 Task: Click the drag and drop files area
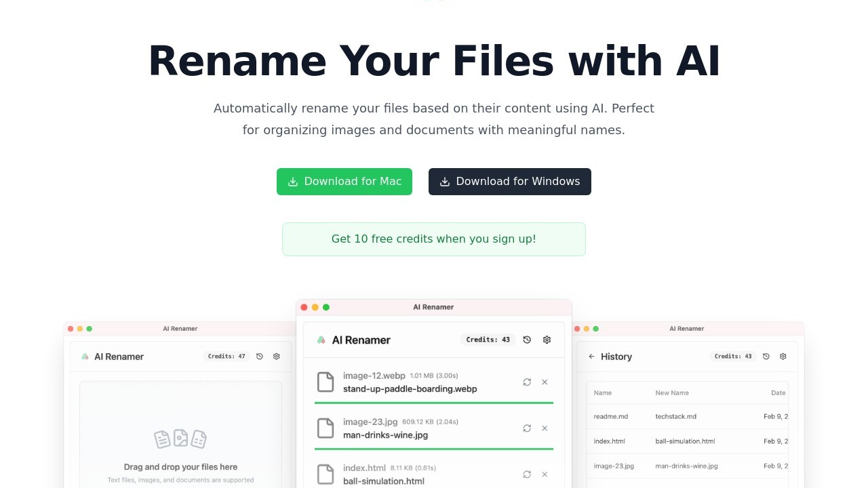point(180,441)
